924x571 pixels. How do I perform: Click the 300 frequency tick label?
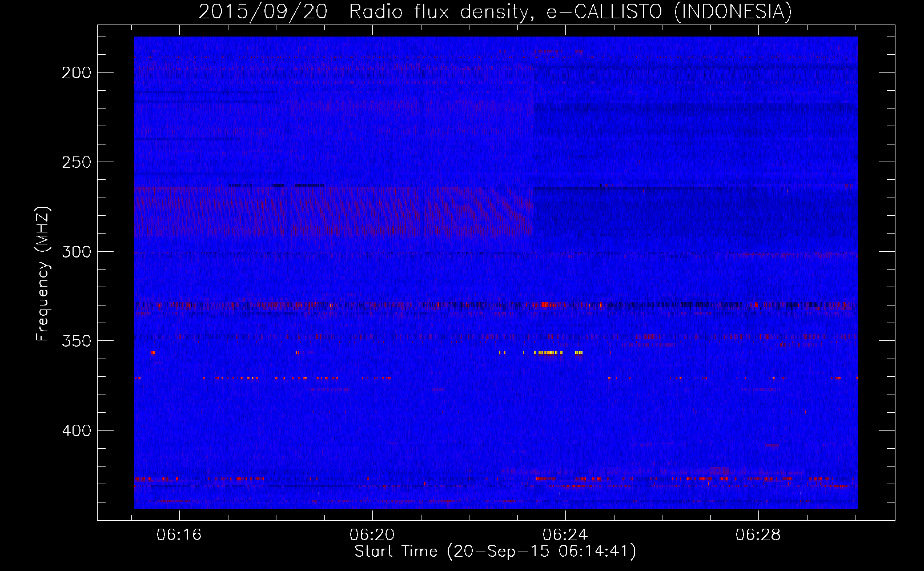(x=77, y=252)
